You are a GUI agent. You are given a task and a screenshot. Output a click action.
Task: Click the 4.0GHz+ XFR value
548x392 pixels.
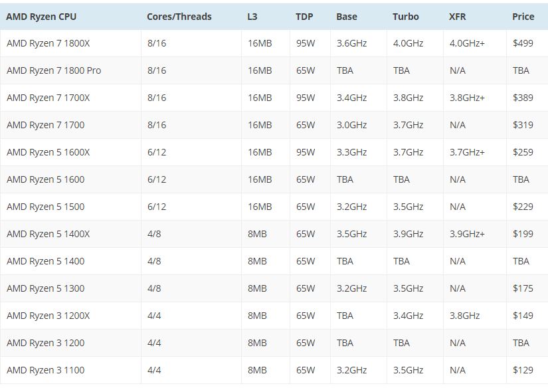[467, 43]
